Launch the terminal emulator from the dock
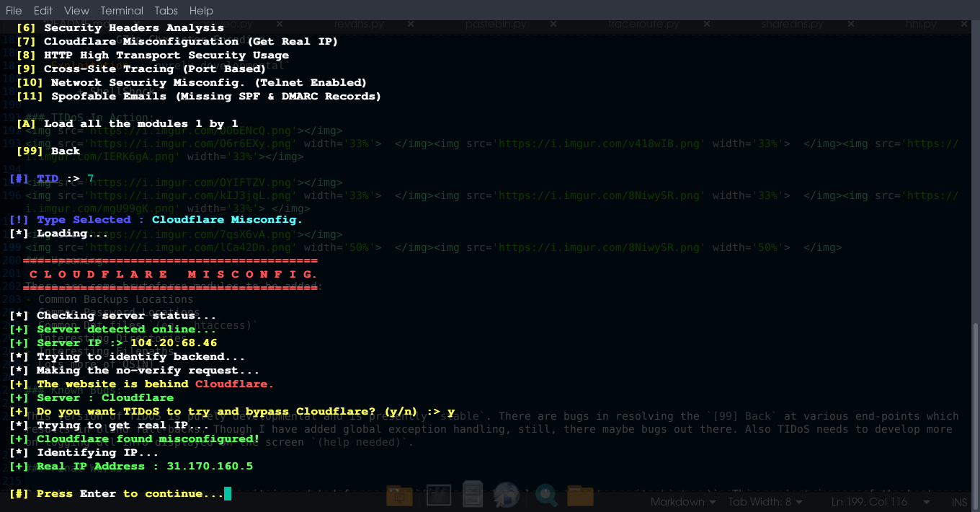 (437, 495)
